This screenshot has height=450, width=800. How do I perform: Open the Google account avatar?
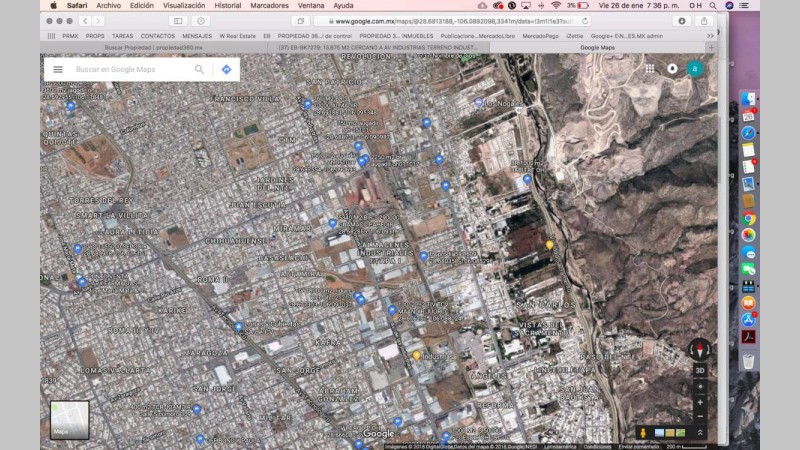[x=695, y=68]
